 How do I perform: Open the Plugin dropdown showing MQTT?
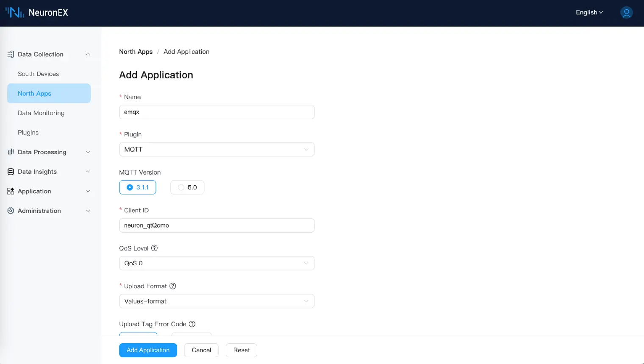(x=217, y=150)
